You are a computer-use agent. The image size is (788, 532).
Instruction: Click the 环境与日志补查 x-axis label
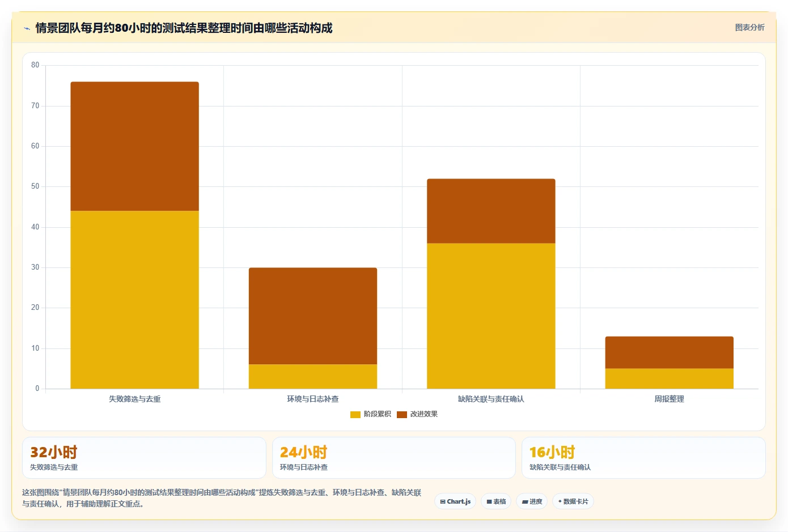coord(313,399)
